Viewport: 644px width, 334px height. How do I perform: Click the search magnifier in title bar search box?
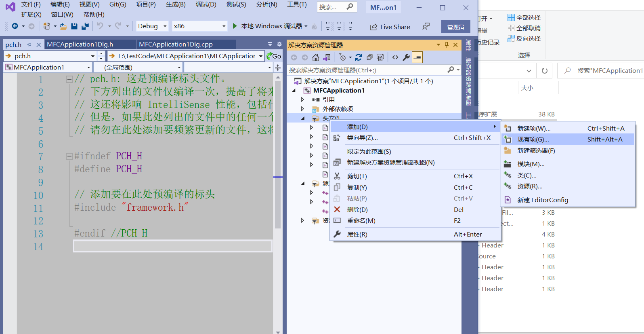[350, 6]
